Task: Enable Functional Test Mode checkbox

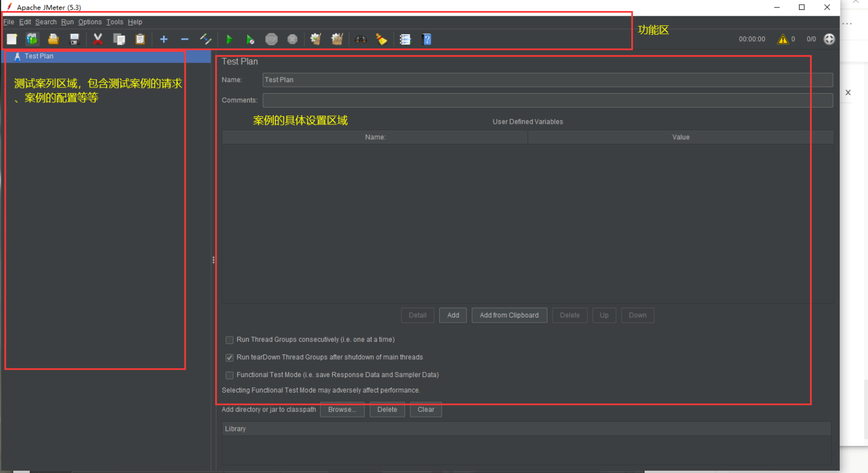Action: [x=230, y=375]
